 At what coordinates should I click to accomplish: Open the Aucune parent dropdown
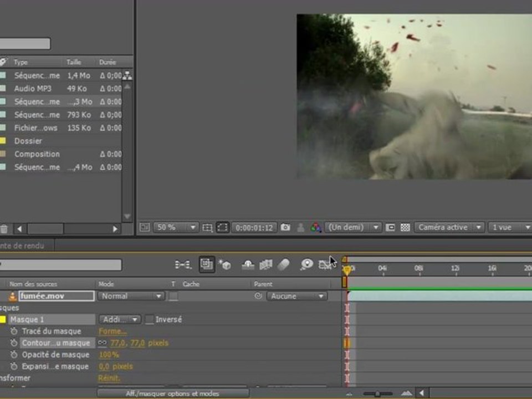click(297, 296)
